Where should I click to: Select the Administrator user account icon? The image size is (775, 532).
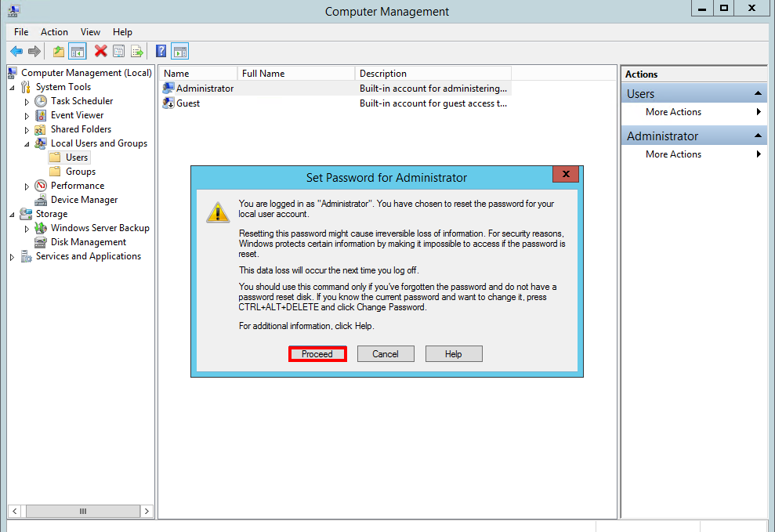[168, 89]
